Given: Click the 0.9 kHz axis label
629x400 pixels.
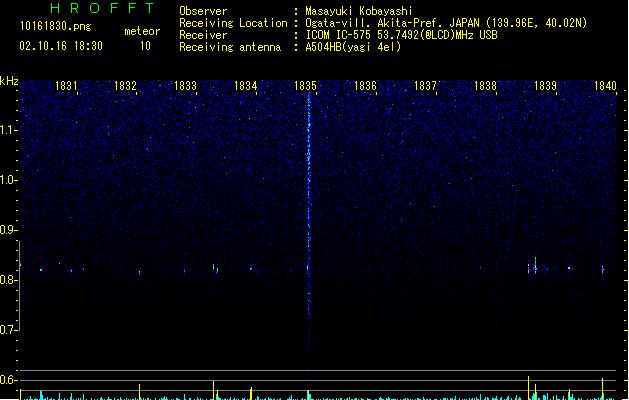Looking at the screenshot, I should pyautogui.click(x=8, y=230).
